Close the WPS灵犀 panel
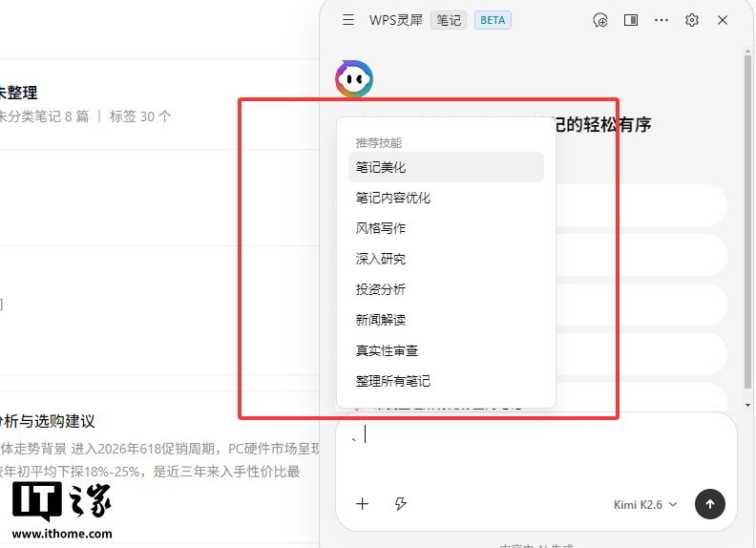The height and width of the screenshot is (548, 756). (x=723, y=20)
